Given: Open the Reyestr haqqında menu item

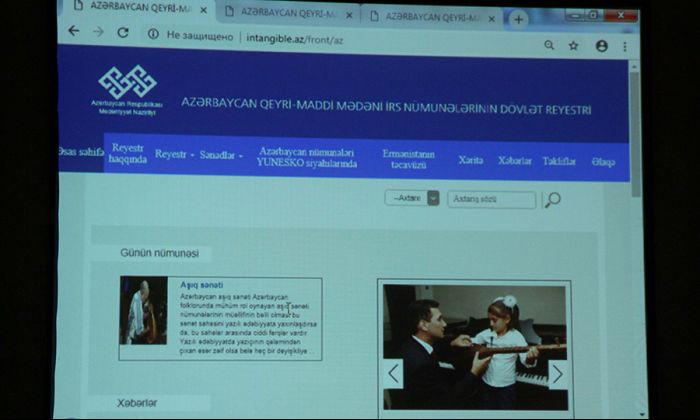Looking at the screenshot, I should [128, 153].
